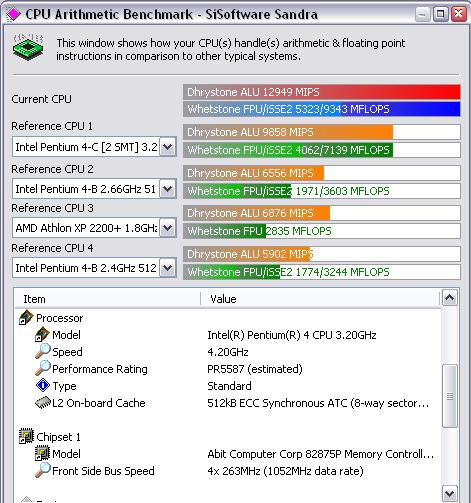The width and height of the screenshot is (471, 503).
Task: Click the Current CPU label
Action: click(41, 99)
